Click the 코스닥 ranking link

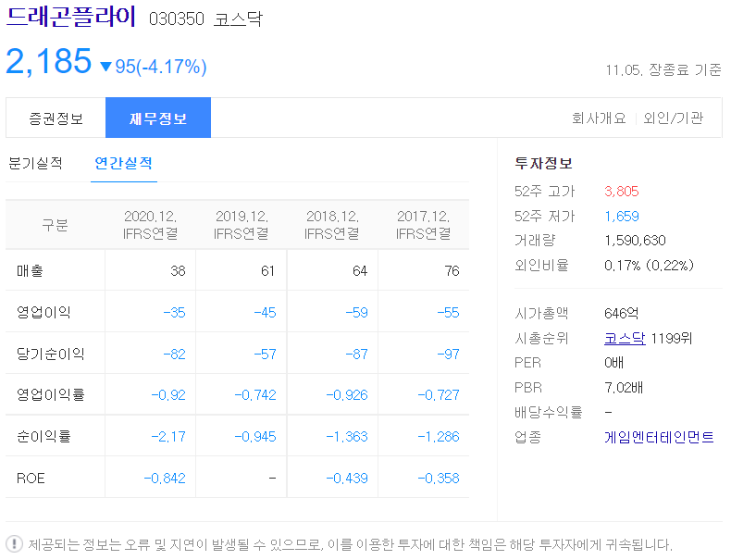point(625,338)
